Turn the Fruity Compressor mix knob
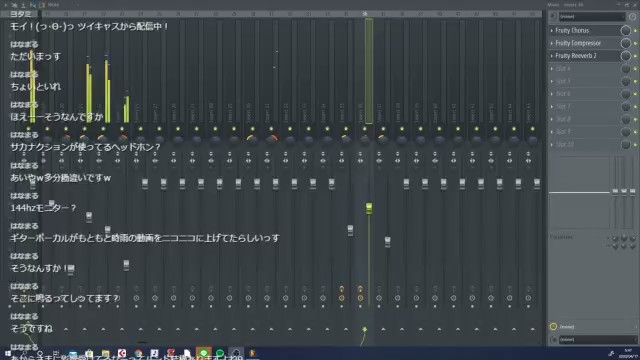The width and height of the screenshot is (640, 360). point(625,43)
